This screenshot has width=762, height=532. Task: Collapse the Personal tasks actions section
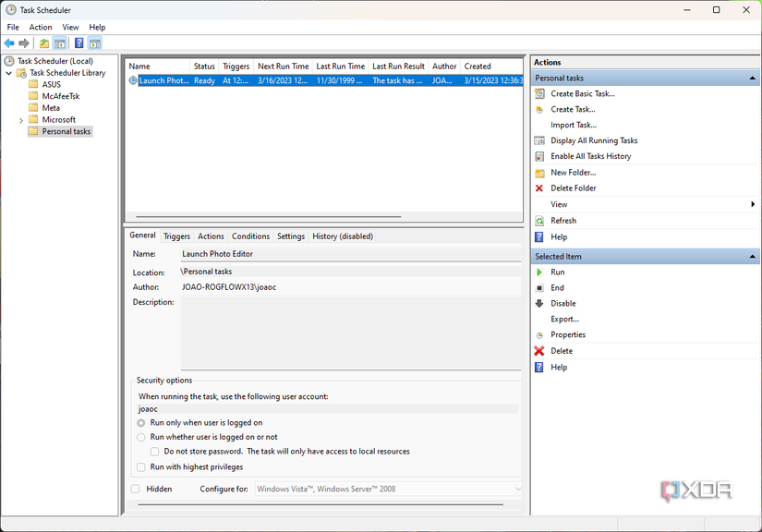(x=752, y=79)
